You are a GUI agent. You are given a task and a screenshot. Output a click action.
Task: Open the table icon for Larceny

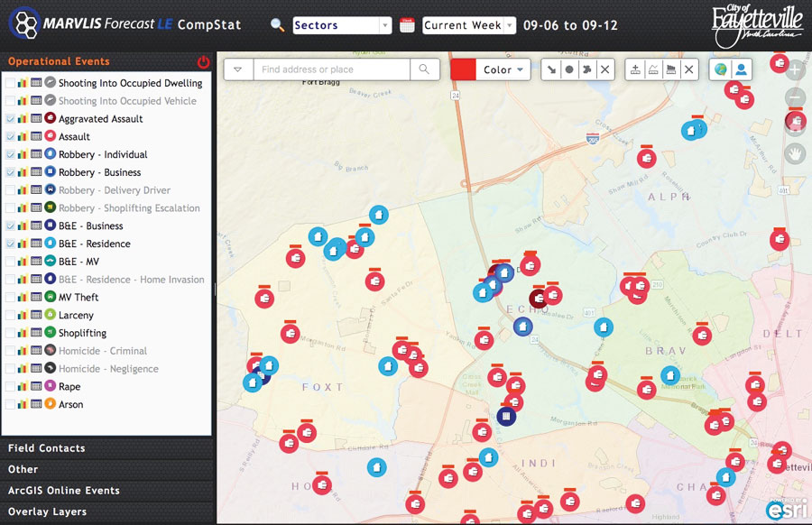tap(36, 315)
